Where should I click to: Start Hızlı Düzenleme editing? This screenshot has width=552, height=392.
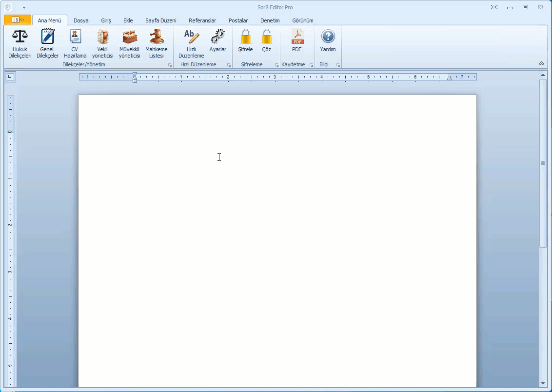click(x=191, y=43)
